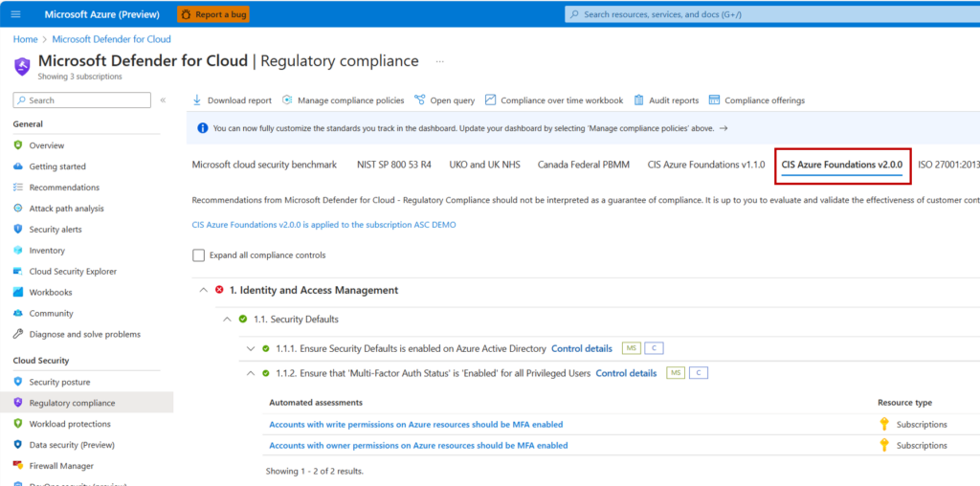Switch to NIST SP 800 53 R4 tab
The width and height of the screenshot is (980, 486).
click(393, 165)
